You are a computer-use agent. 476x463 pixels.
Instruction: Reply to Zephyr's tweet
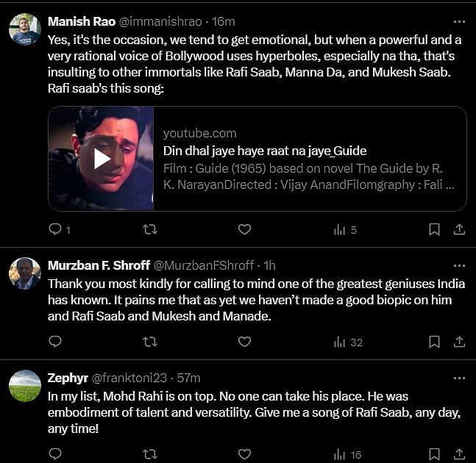(x=55, y=454)
